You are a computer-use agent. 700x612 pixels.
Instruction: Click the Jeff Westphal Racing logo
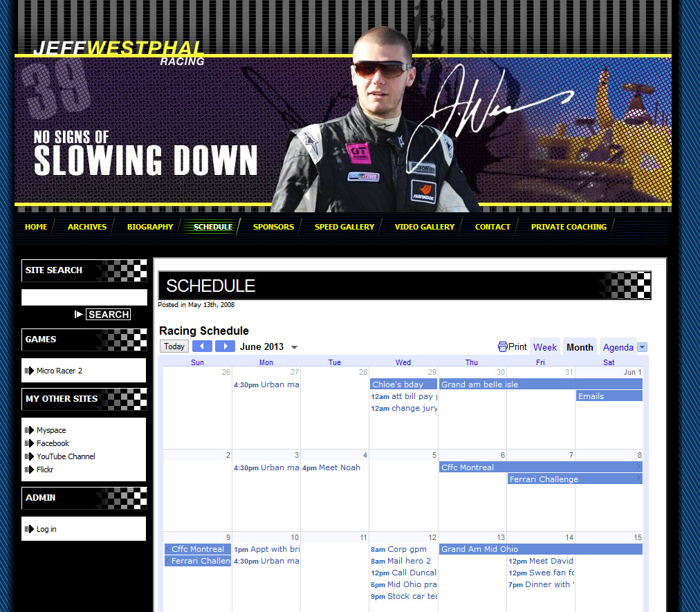coord(119,53)
